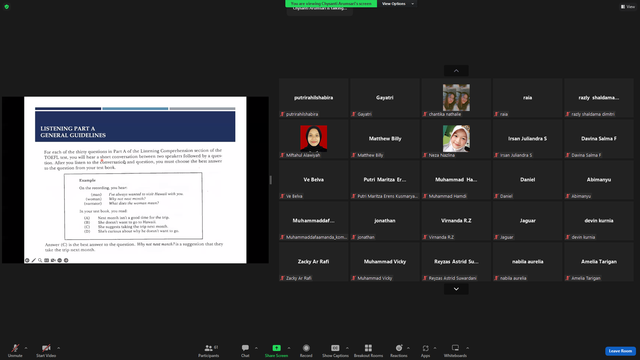Select the raia participant tile
This screenshot has width=640, height=360.
tap(527, 98)
